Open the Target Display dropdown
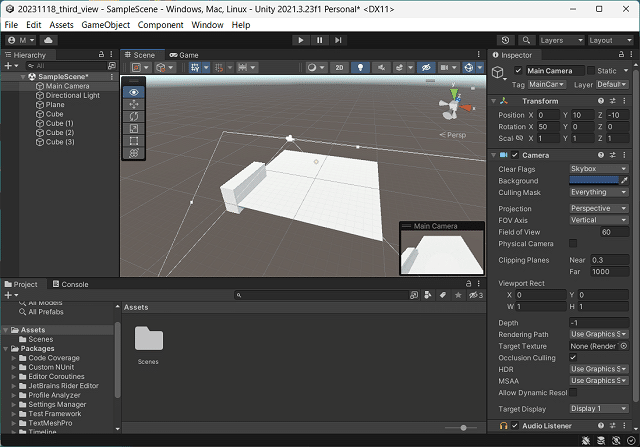640x447 pixels. (599, 409)
